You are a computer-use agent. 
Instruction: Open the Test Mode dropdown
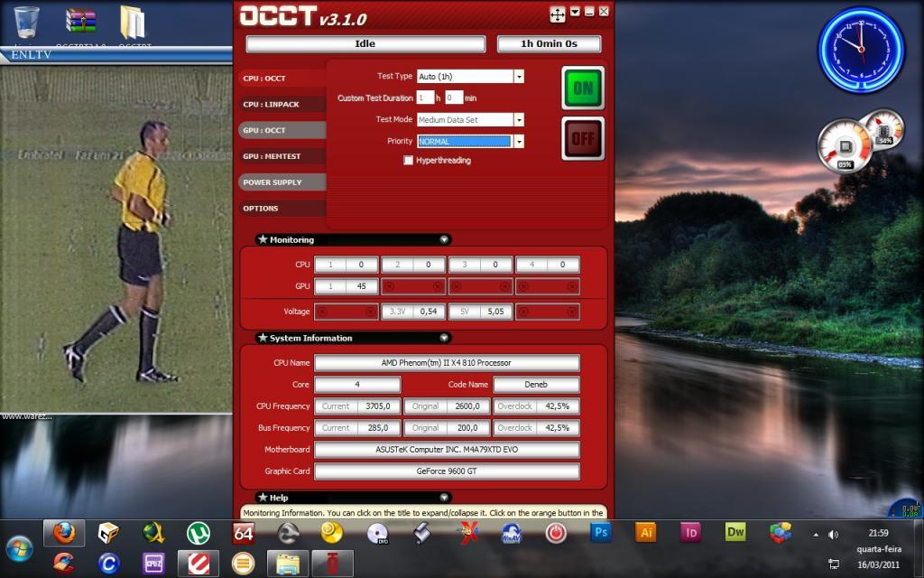(x=519, y=120)
